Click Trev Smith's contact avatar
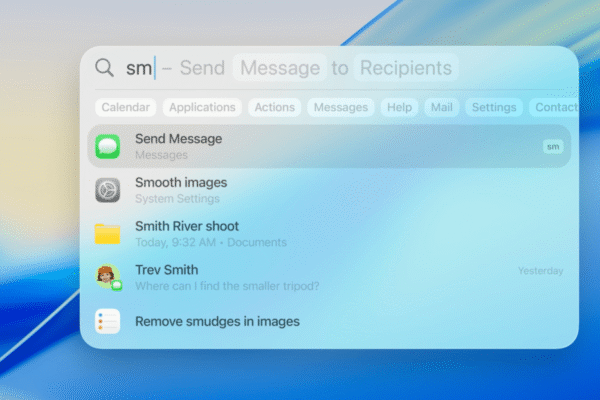This screenshot has width=600, height=400. click(107, 277)
